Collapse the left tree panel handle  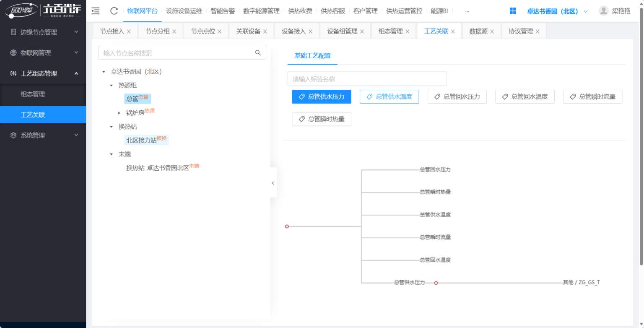point(273,183)
